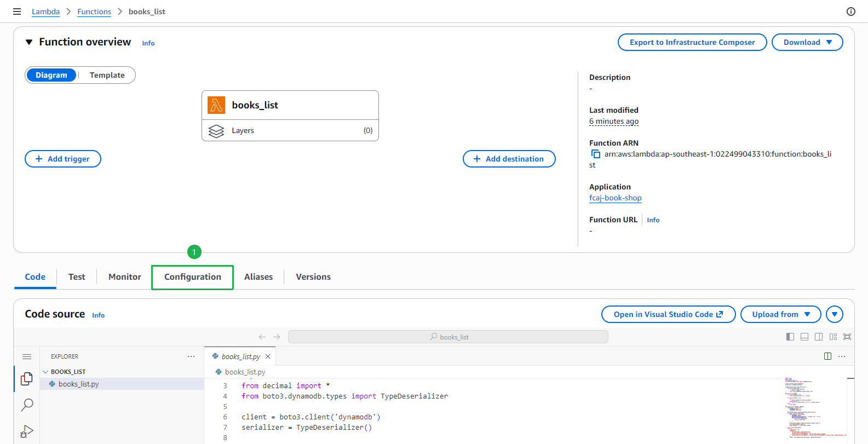This screenshot has width=868, height=444.
Task: Go forward with the editor right arrow
Action: click(277, 337)
